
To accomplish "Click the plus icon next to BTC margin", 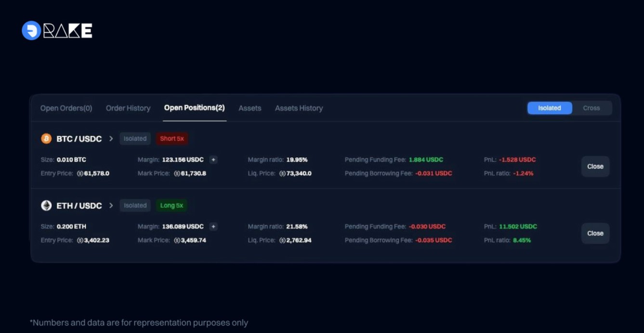I will (x=213, y=159).
